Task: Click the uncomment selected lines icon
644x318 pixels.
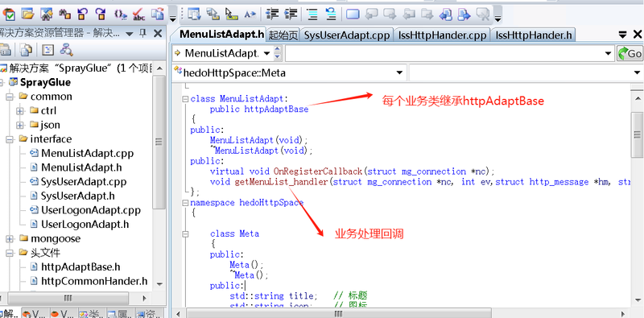Action: pos(331,14)
